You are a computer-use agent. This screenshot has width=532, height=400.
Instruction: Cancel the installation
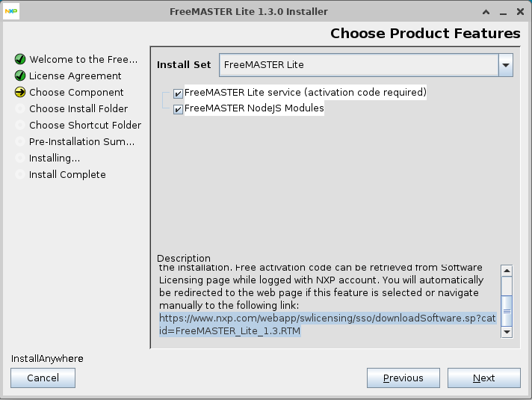[x=43, y=378]
